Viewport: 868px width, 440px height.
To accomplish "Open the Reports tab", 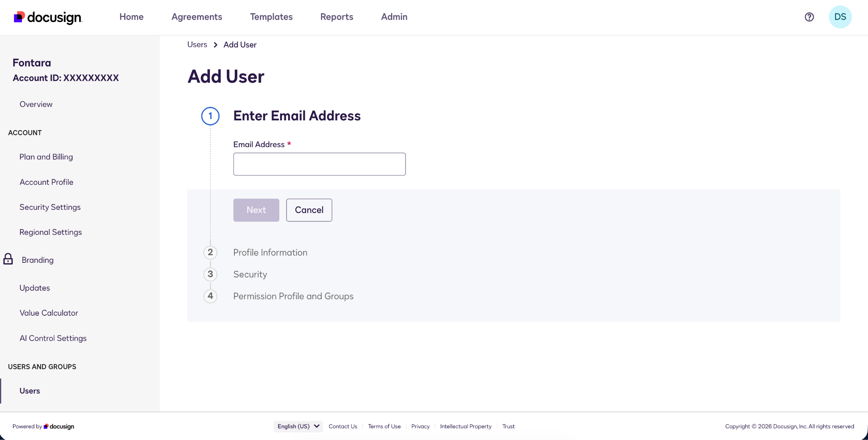I will point(337,17).
